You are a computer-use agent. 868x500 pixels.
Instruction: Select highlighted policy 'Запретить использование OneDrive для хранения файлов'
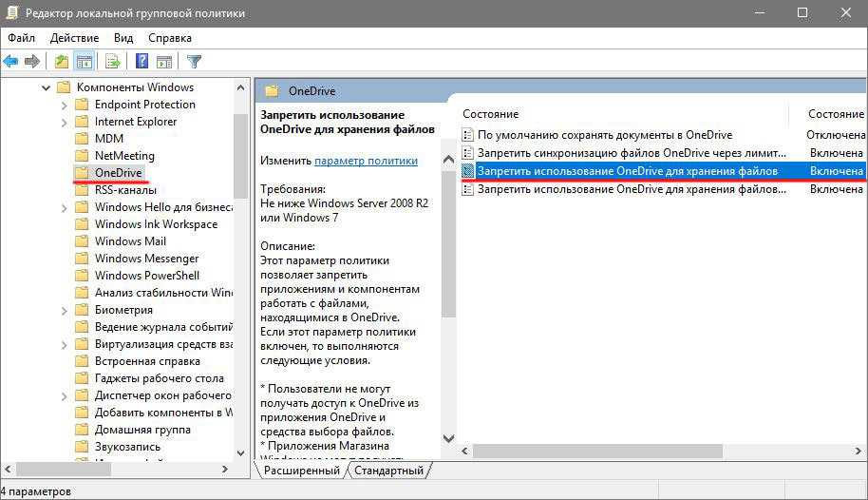tap(628, 171)
